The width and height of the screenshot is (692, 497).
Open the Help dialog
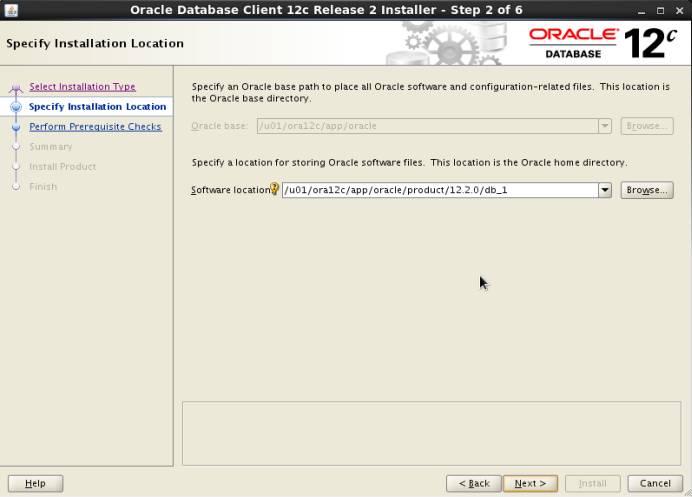pos(35,483)
